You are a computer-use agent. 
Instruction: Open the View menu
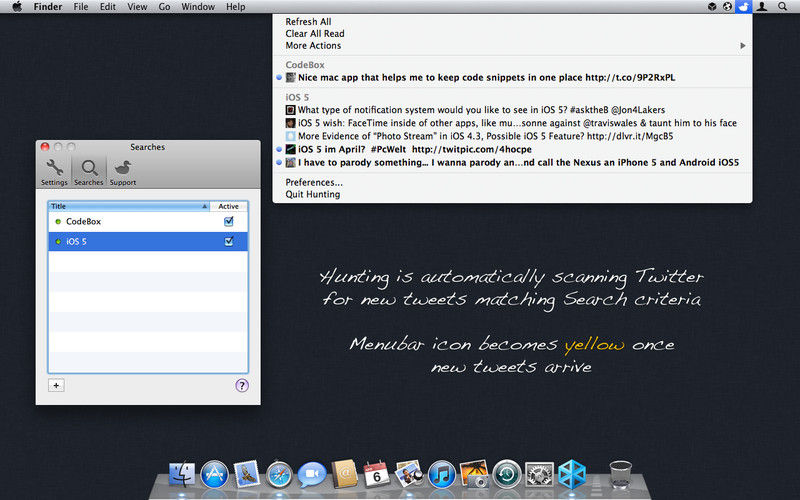coord(137,7)
